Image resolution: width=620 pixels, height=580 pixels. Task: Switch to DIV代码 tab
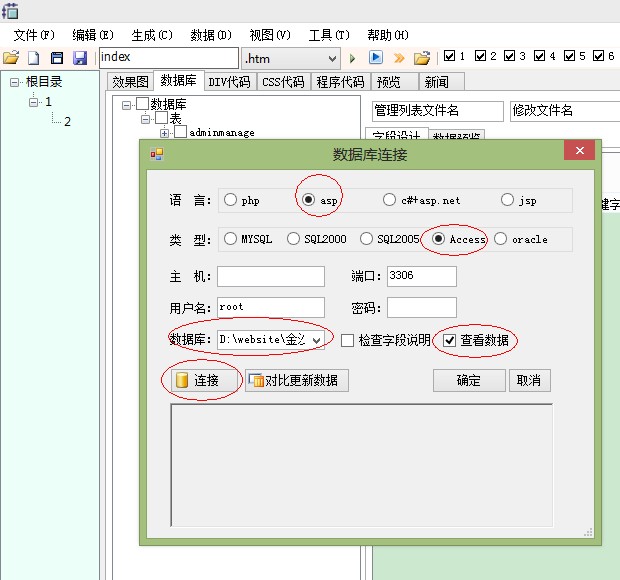[229, 82]
